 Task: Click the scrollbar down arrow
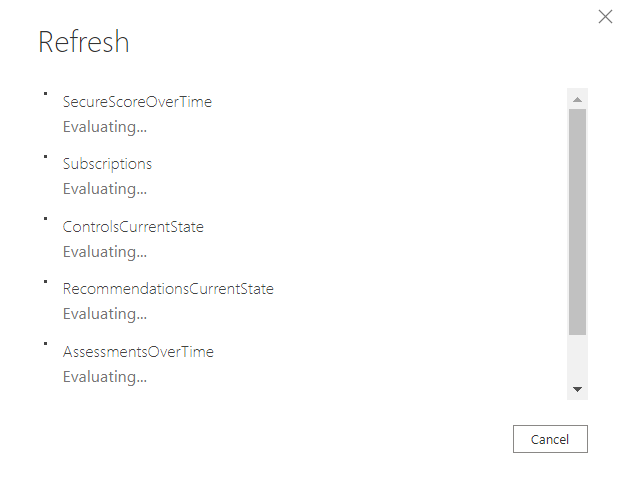coord(577,389)
